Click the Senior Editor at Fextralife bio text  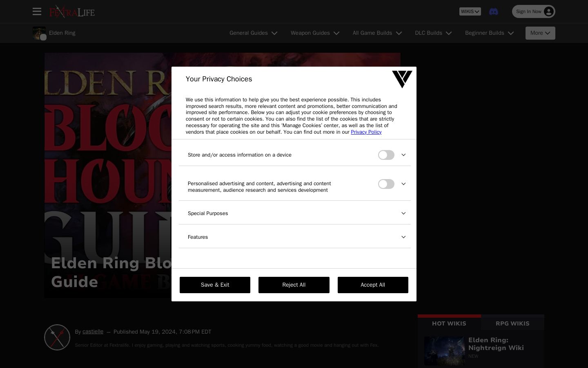[227, 345]
